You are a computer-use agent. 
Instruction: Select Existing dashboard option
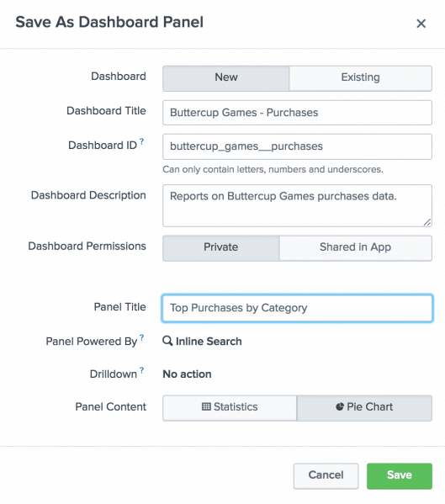coord(361,78)
